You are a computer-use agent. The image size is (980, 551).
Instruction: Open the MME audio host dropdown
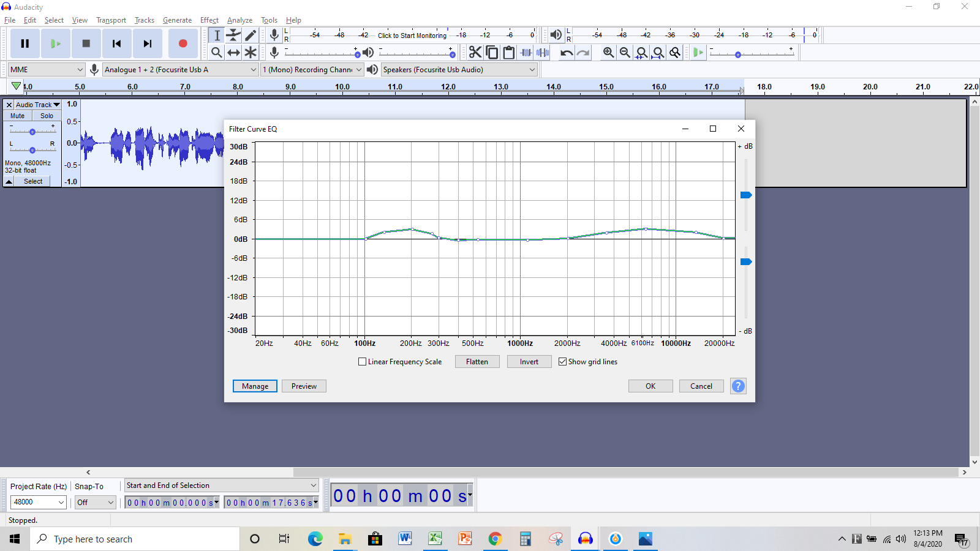46,70
